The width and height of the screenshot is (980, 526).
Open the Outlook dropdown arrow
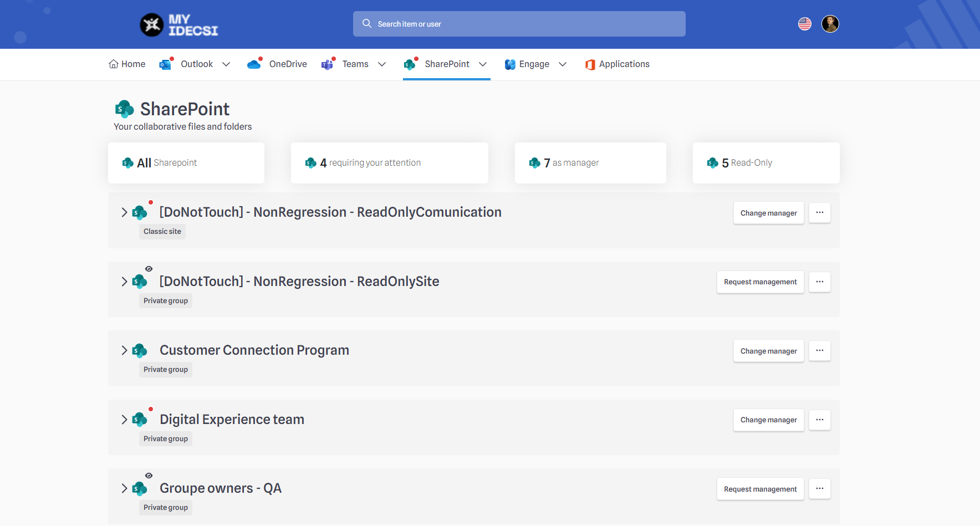click(x=226, y=64)
